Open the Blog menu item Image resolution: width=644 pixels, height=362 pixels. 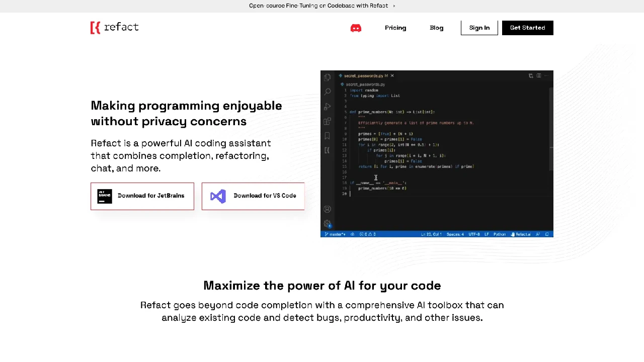[x=437, y=28]
